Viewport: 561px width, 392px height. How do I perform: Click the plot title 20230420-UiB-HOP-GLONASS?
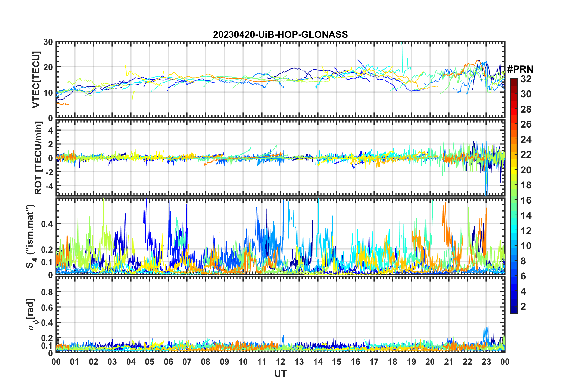pos(280,35)
